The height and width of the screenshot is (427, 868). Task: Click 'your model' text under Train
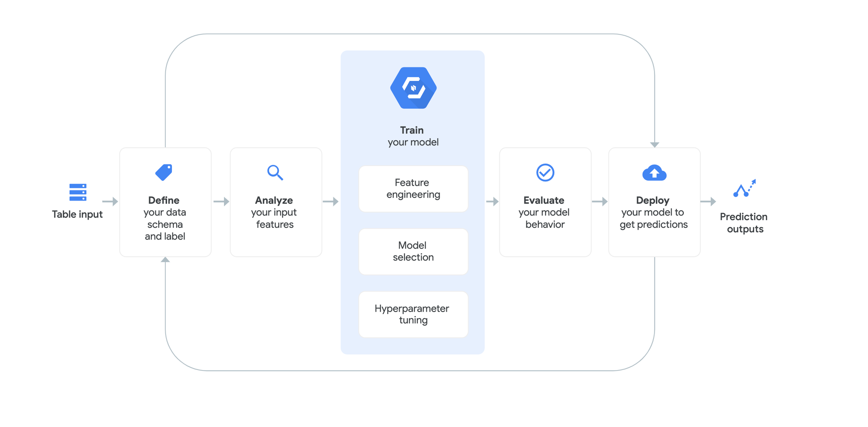pos(413,142)
